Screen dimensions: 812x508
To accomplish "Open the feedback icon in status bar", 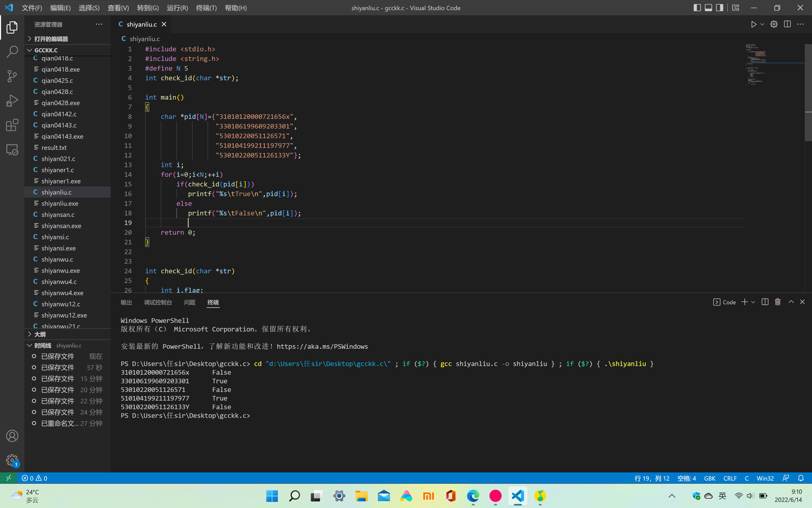I will (786, 478).
